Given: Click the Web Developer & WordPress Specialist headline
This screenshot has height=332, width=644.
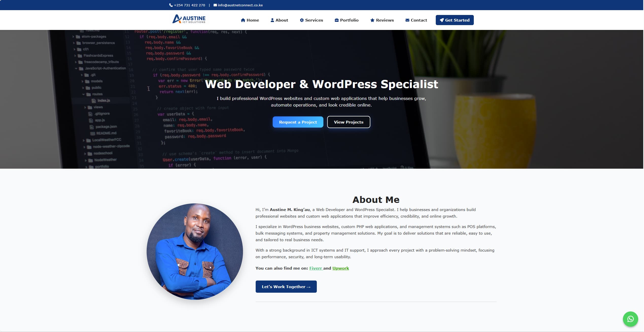Looking at the screenshot, I should click(x=322, y=84).
